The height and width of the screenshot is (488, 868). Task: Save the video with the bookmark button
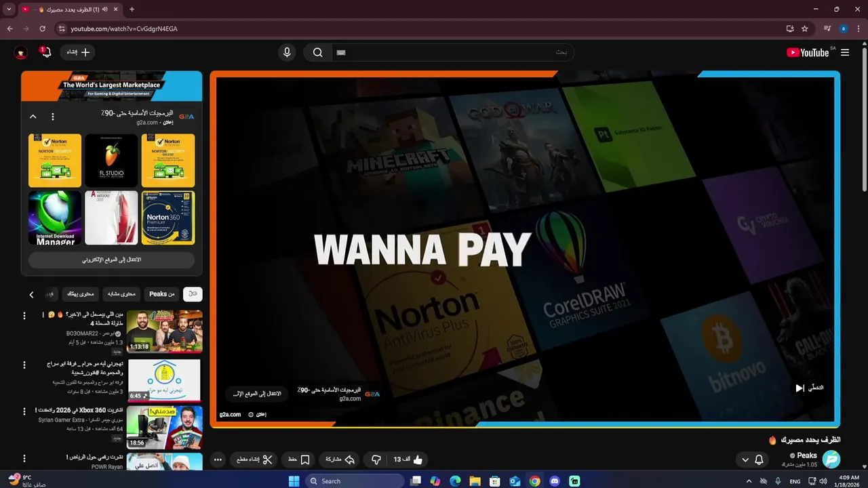tap(298, 460)
